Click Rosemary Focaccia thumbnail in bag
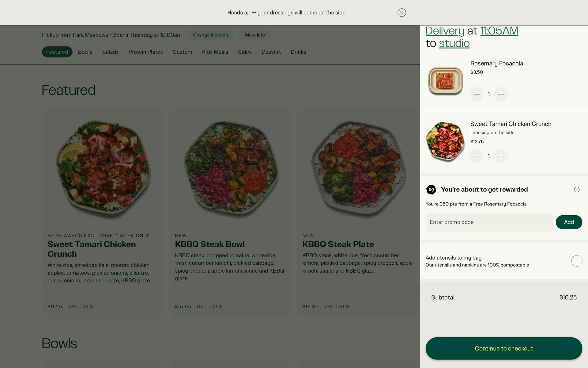This screenshot has height=368, width=588. 445,81
